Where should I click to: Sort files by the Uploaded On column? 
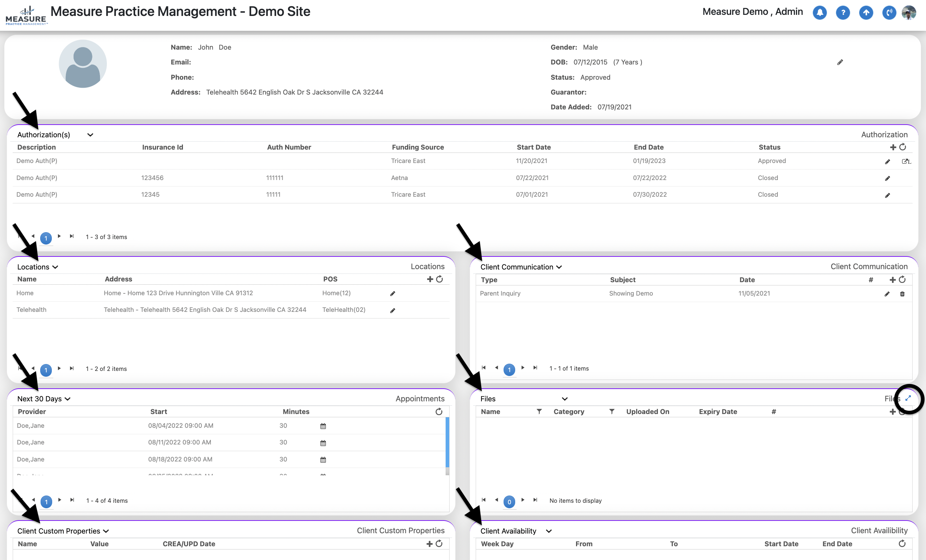pos(647,411)
